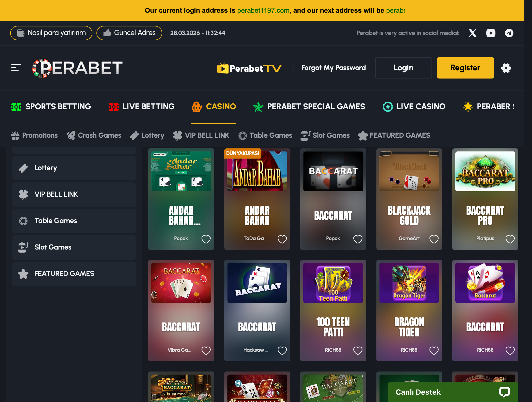The image size is (532, 402).
Task: Click the green star icon by Perabet Special Games
Action: [x=258, y=107]
